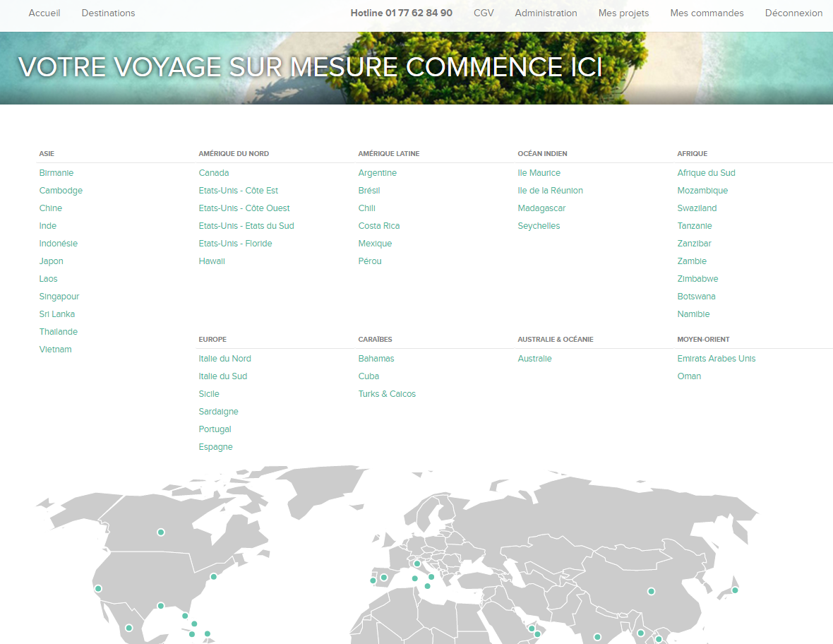Choose Cambodge in the Asie list

(61, 190)
